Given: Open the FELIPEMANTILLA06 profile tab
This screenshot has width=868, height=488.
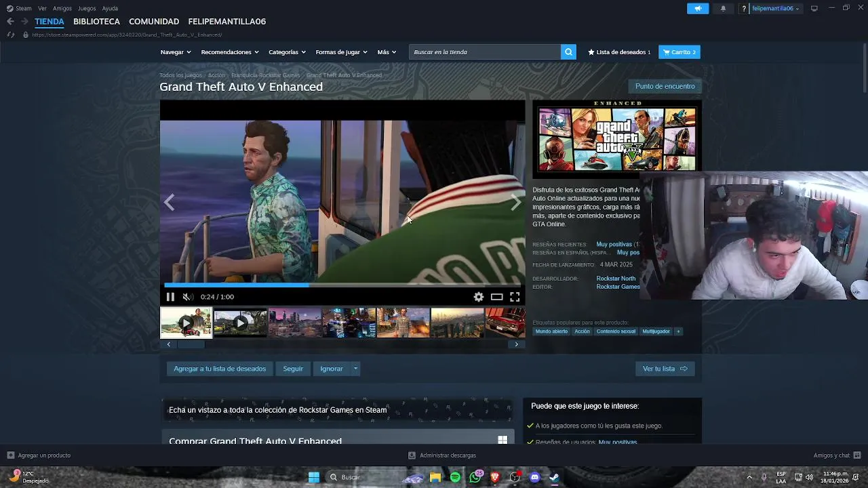Looking at the screenshot, I should (226, 22).
